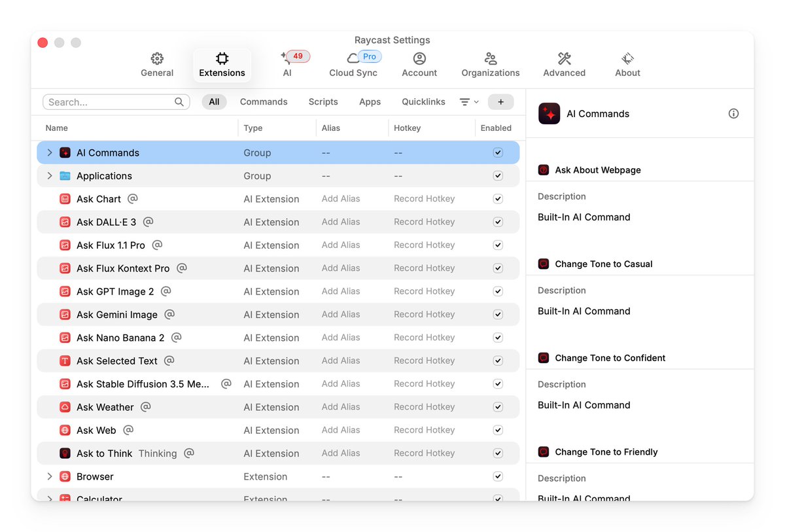Record Hotkey for Ask Gemini Image

point(424,315)
